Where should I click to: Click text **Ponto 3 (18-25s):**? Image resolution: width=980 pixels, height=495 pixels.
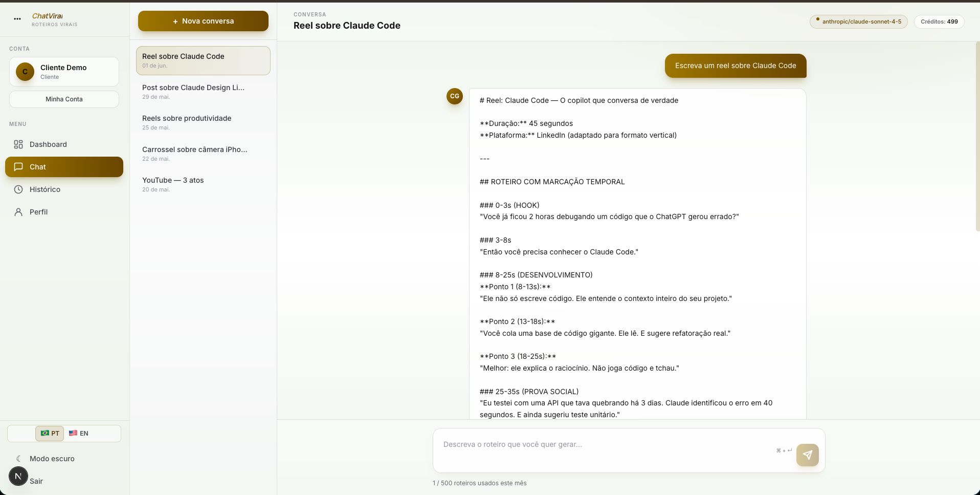coord(518,356)
